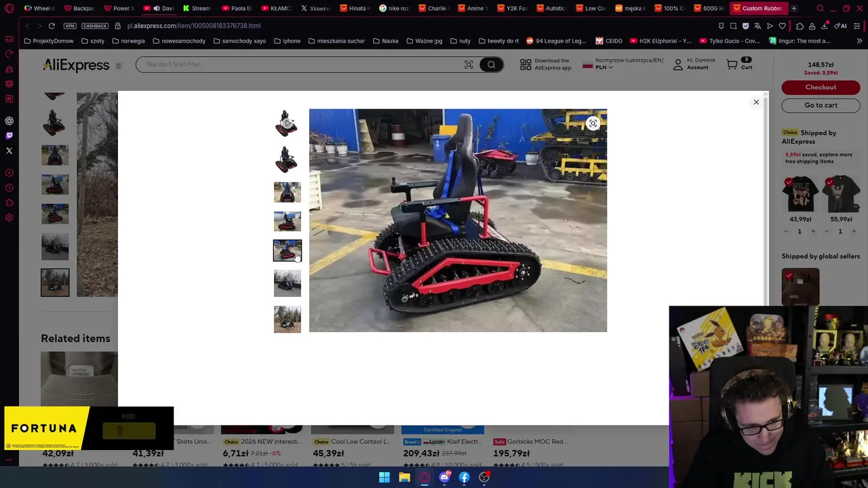
Task: Select the first gallery thumbnail with the play icon
Action: tap(287, 123)
